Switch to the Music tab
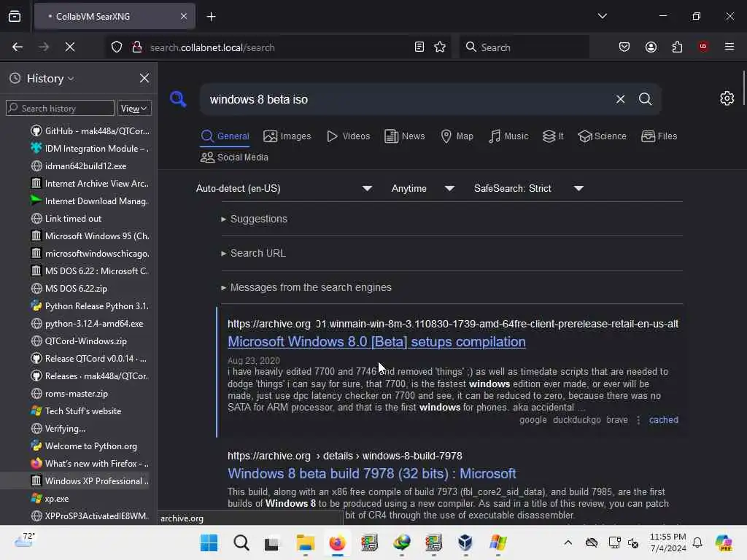 [508, 136]
